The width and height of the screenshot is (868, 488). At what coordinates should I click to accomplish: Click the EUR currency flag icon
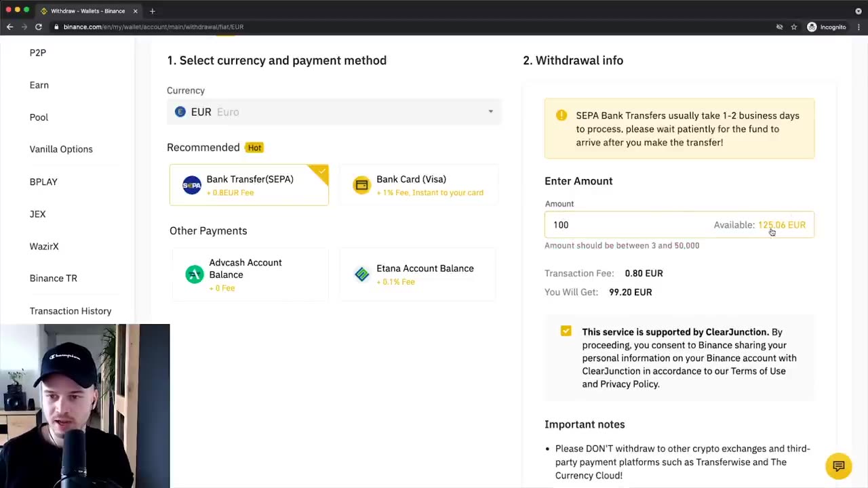click(180, 112)
